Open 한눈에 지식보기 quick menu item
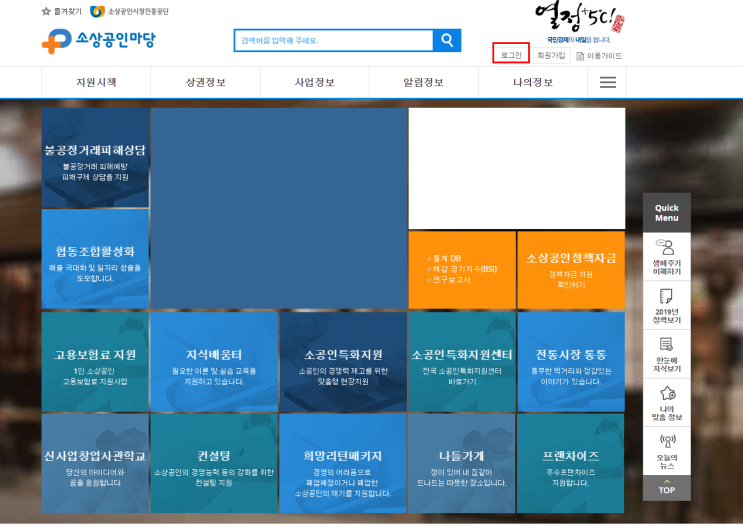The width and height of the screenshot is (743, 526). (667, 354)
